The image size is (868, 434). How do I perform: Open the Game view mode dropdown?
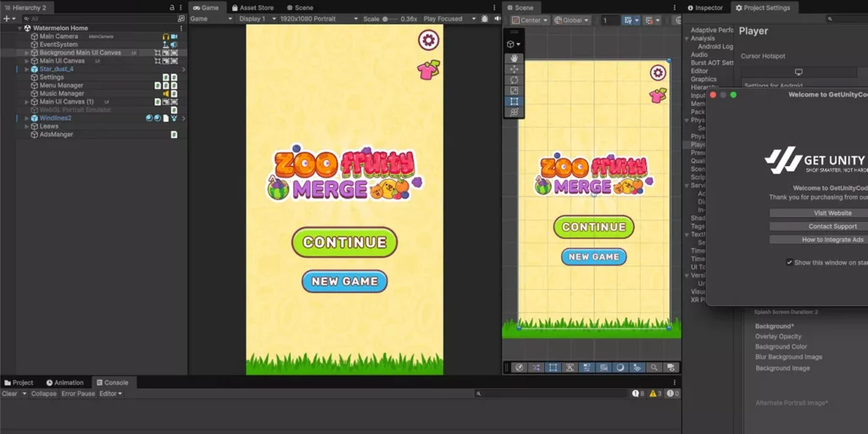pyautogui.click(x=211, y=19)
